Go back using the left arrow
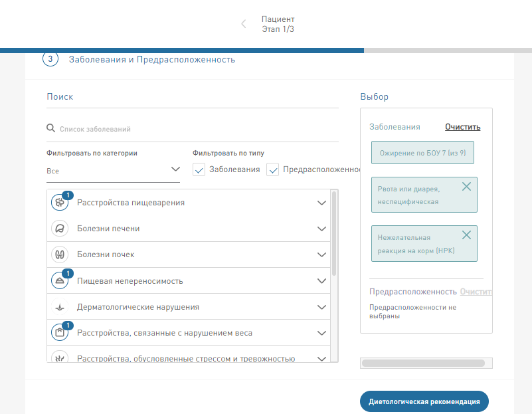This screenshot has height=414, width=532. click(x=243, y=25)
